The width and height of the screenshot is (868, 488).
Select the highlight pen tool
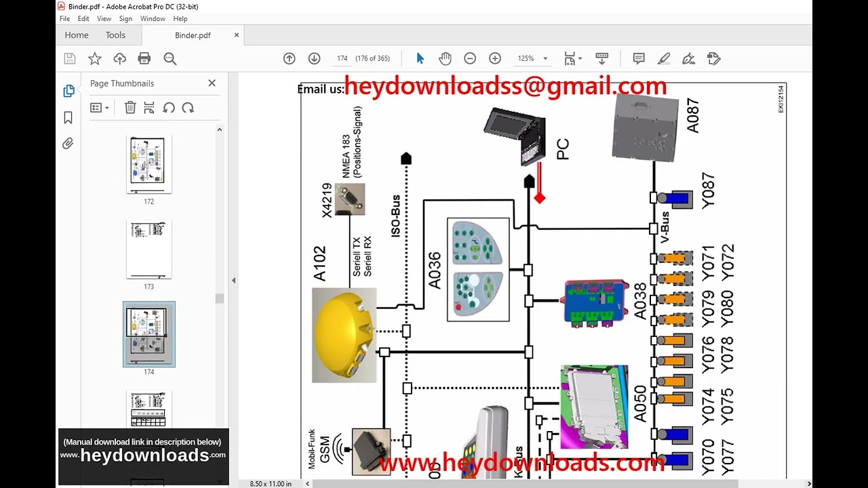(x=664, y=59)
